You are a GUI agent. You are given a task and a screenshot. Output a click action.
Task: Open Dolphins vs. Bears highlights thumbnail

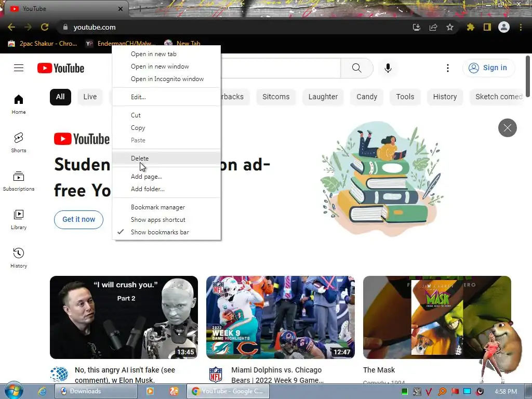click(x=281, y=317)
